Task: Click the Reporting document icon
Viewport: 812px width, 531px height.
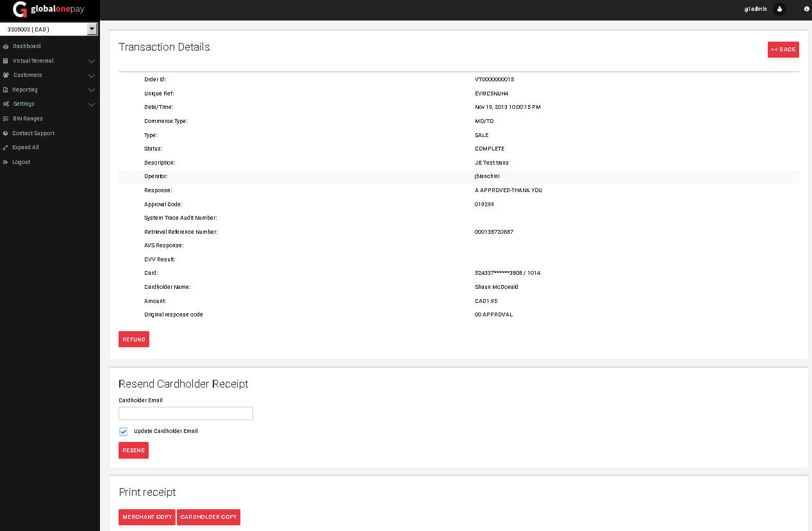Action: tap(5, 90)
